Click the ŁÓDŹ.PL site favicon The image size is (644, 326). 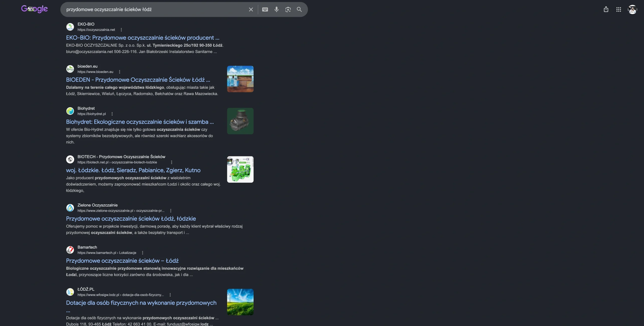(70, 292)
